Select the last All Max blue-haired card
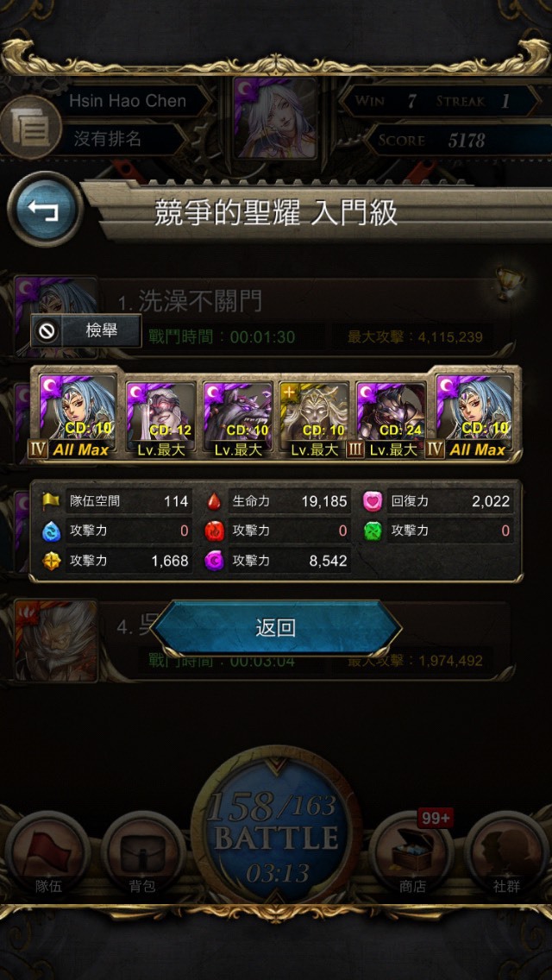This screenshot has height=980, width=552. pyautogui.click(x=474, y=412)
